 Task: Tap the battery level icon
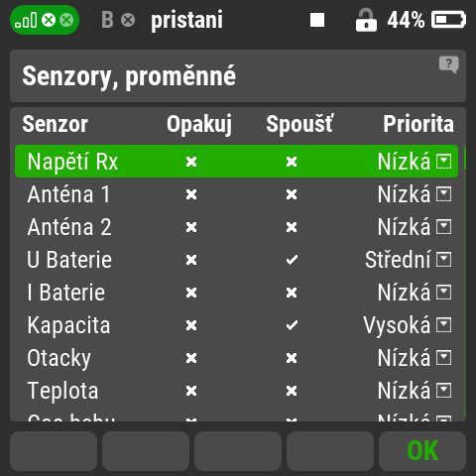[448, 20]
